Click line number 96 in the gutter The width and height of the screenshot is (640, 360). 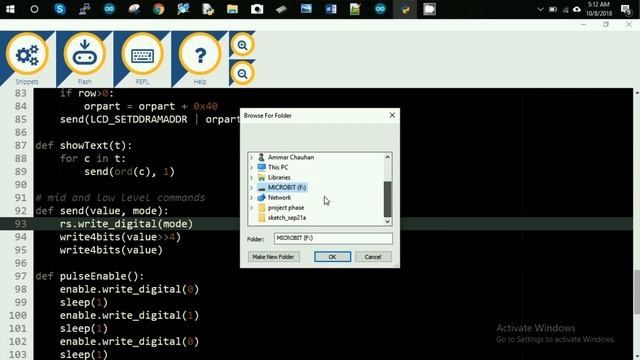21,263
